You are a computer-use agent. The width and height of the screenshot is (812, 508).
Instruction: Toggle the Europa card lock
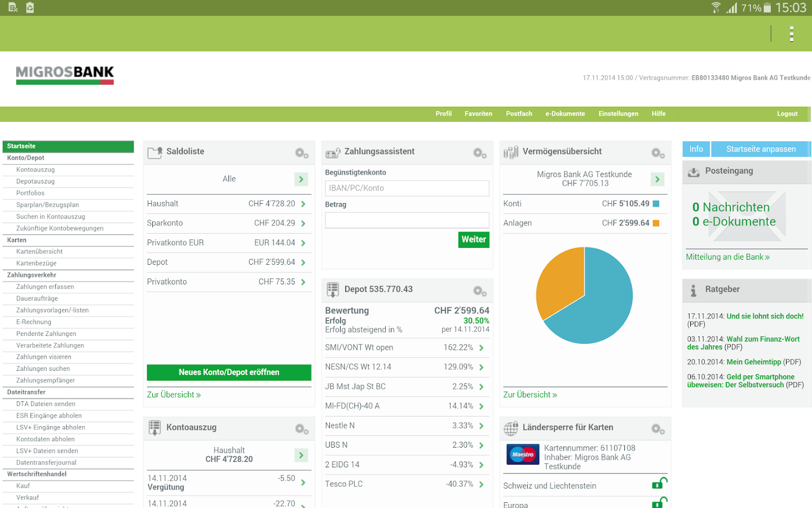[x=659, y=502]
